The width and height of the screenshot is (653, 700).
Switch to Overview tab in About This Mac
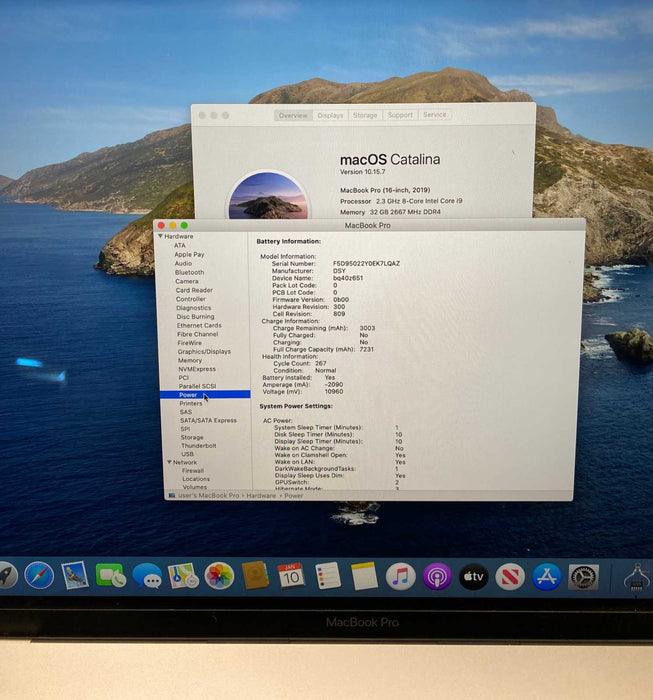[x=293, y=115]
